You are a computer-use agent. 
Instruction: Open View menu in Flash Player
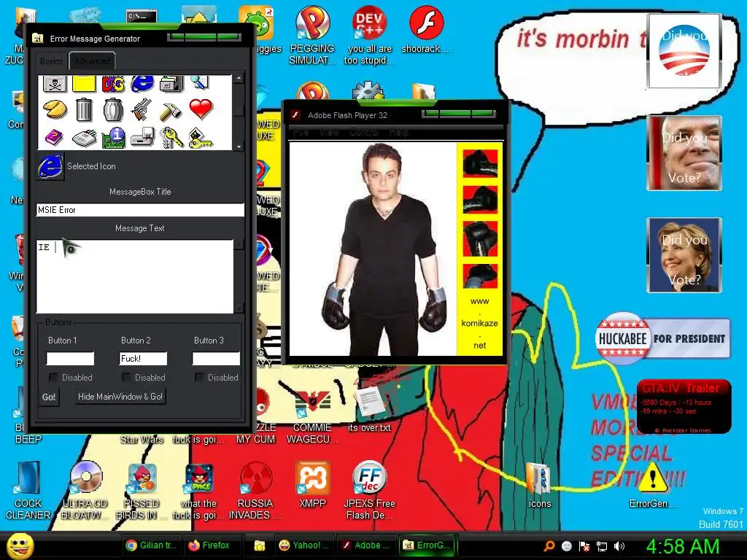[329, 133]
